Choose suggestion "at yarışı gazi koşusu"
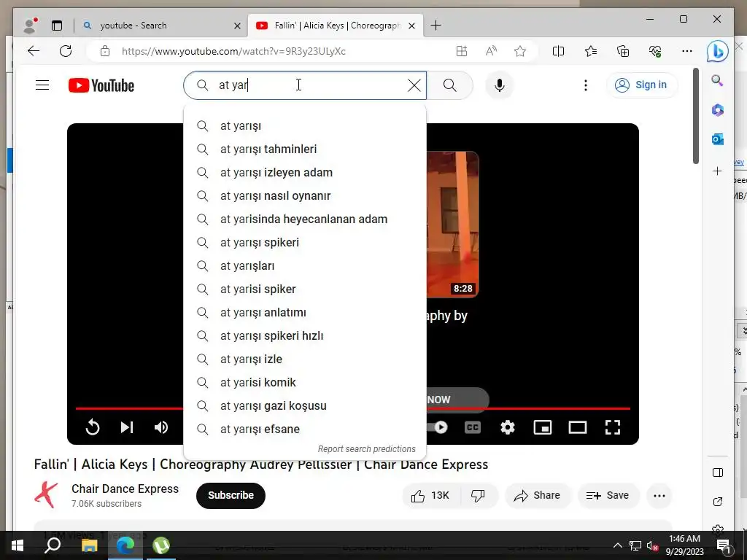747x560 pixels. click(x=305, y=405)
